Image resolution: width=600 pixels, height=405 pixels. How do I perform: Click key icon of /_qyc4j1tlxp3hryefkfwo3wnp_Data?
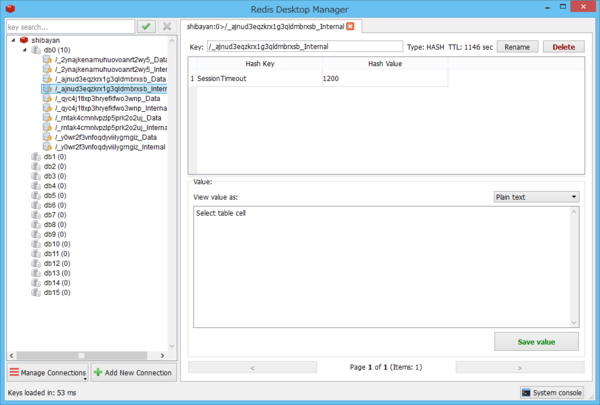tap(47, 98)
